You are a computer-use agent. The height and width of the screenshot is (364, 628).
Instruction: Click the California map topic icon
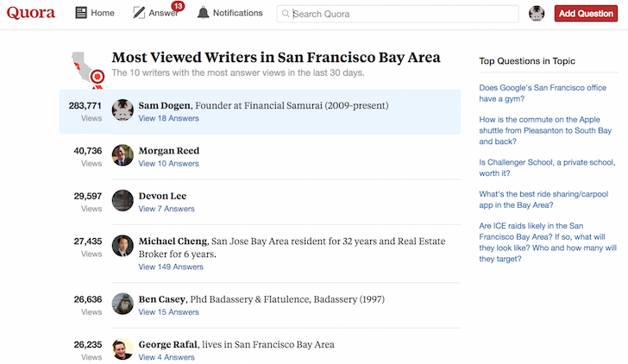tap(88, 70)
